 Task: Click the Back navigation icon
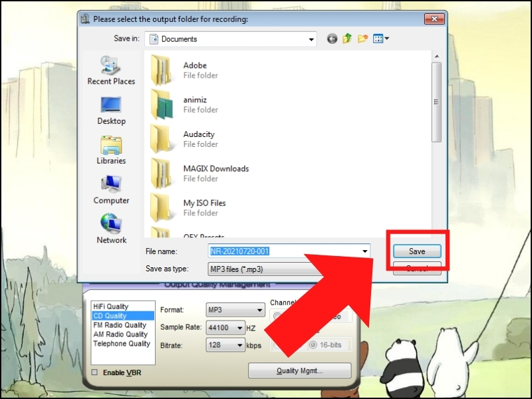(x=332, y=39)
